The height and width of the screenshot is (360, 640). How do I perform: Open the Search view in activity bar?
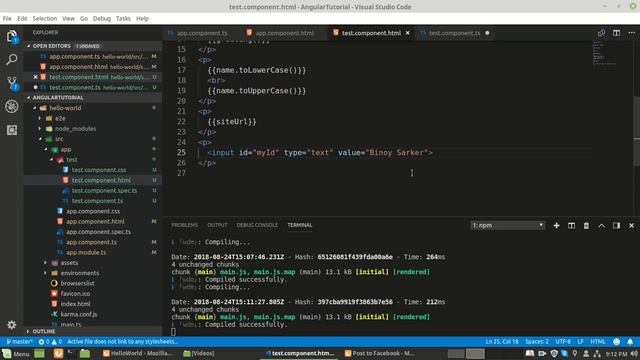tap(12, 60)
